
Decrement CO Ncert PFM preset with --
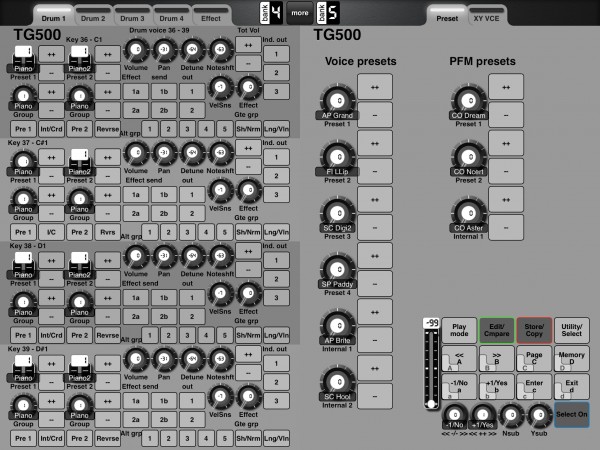pos(506,171)
